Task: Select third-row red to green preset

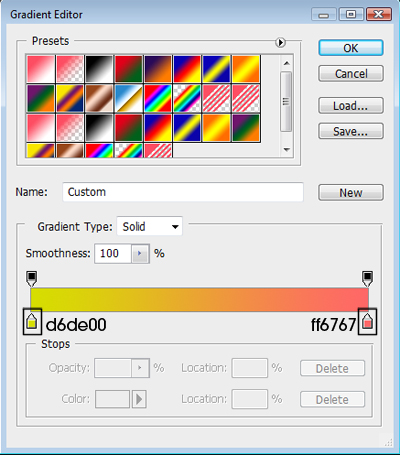Action: [128, 128]
